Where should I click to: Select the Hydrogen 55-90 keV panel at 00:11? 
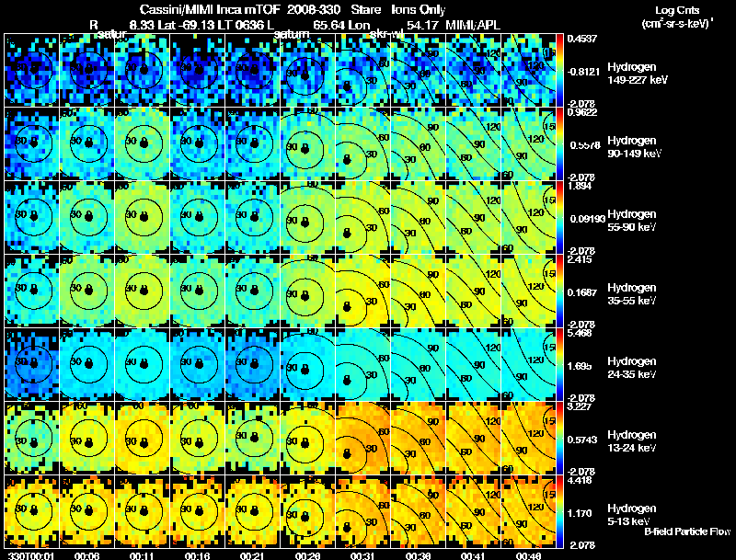pos(143,218)
